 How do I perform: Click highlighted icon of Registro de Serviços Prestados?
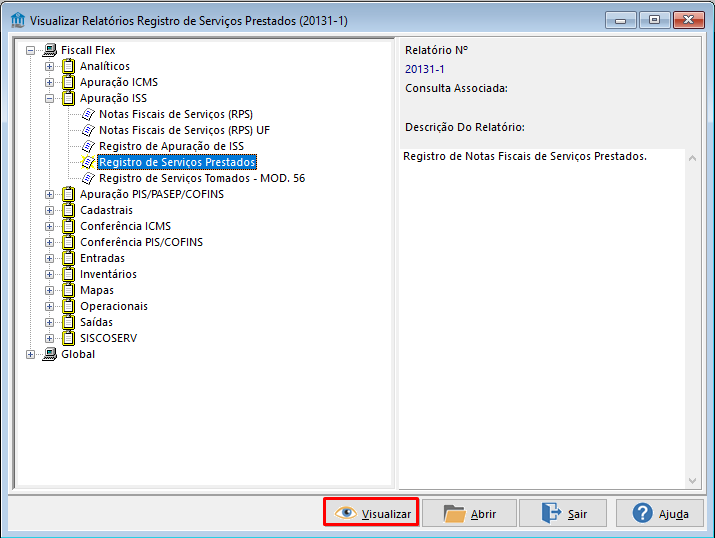pyautogui.click(x=88, y=162)
